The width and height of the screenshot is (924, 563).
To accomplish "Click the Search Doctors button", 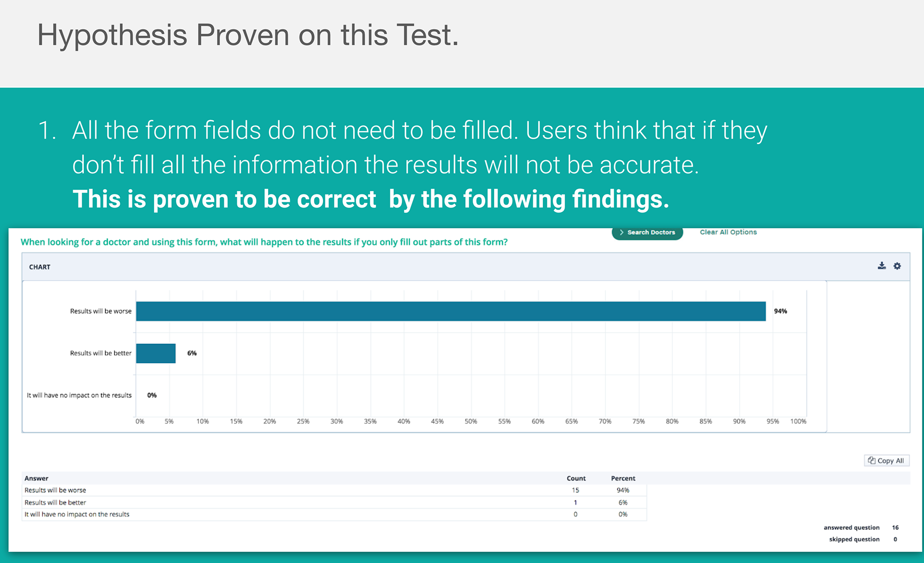I will point(647,233).
